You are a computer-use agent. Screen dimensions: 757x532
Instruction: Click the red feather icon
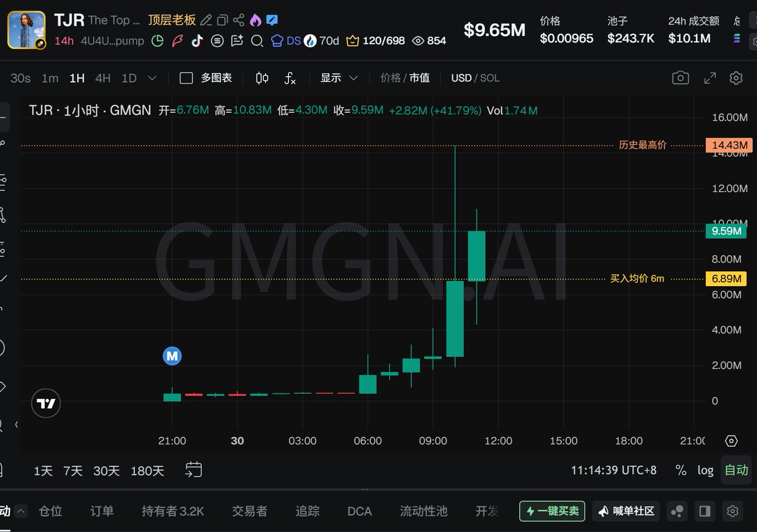[x=177, y=41]
